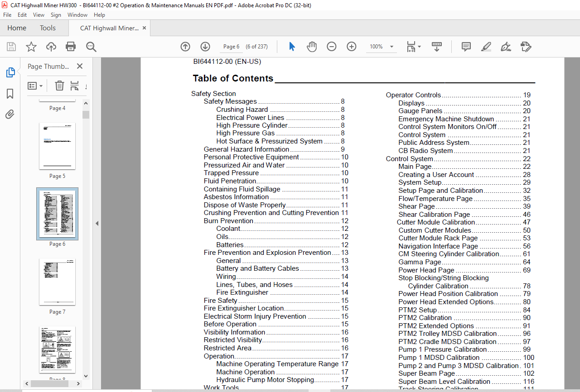Click the stamp tool icon
This screenshot has height=392, width=580.
(x=526, y=47)
